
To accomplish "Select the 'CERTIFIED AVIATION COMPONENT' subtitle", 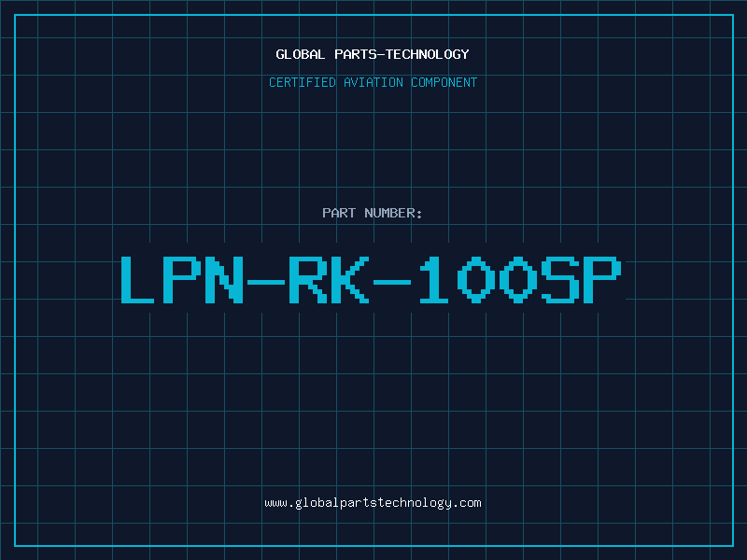I will click(373, 82).
